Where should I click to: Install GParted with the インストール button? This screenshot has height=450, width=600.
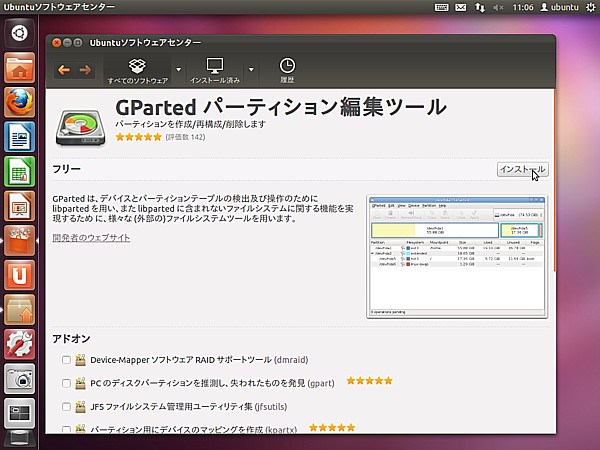(522, 170)
